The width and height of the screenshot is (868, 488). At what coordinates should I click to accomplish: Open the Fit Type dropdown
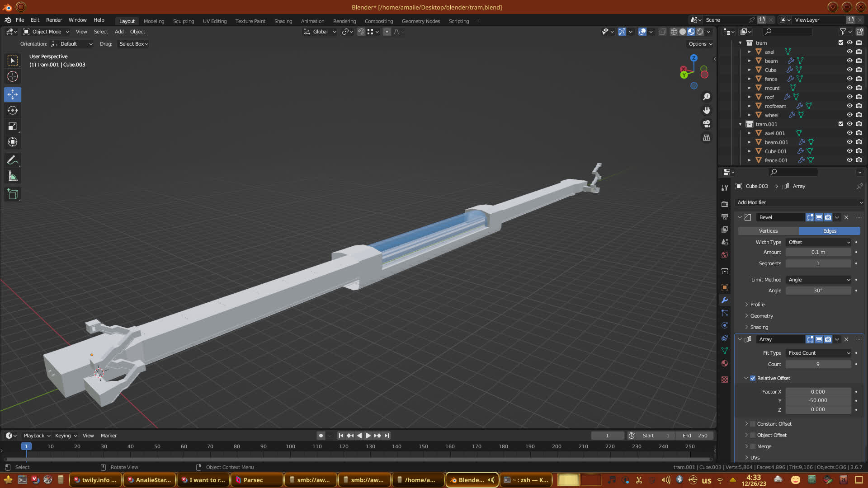click(819, 353)
